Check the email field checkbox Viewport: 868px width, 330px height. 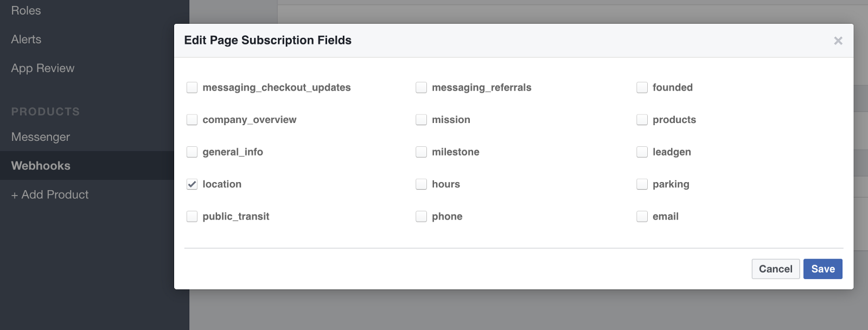click(642, 217)
